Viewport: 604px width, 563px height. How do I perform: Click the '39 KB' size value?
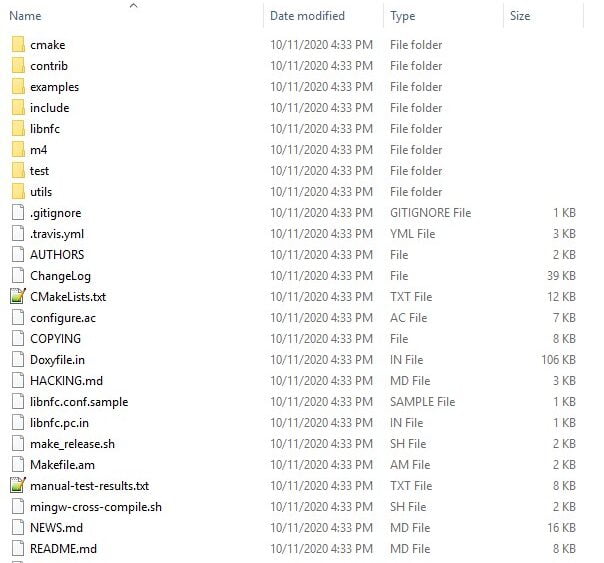(561, 276)
